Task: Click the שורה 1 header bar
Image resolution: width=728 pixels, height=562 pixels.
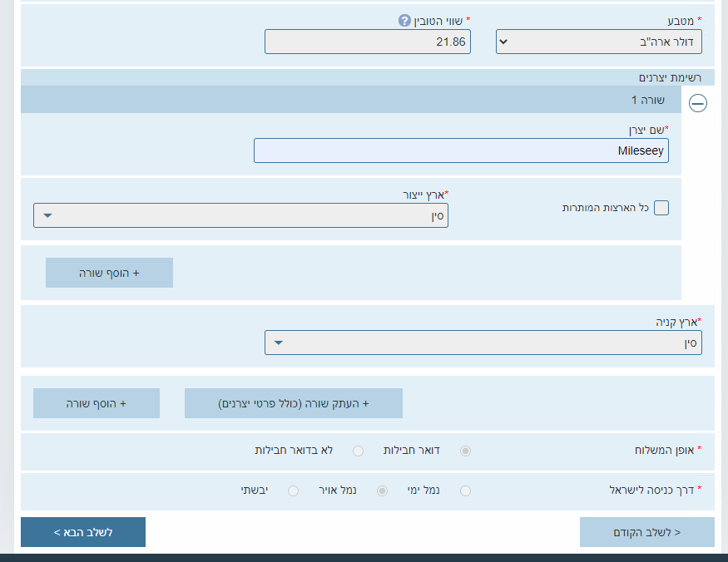Action: click(349, 100)
